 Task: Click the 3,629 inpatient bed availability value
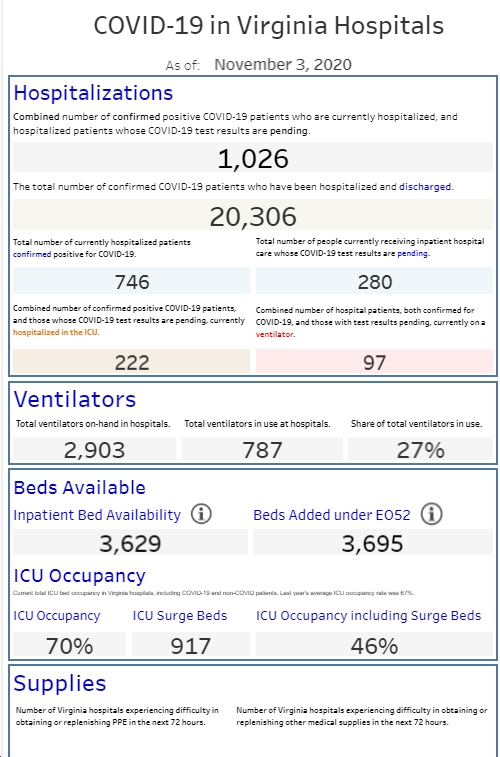click(130, 543)
